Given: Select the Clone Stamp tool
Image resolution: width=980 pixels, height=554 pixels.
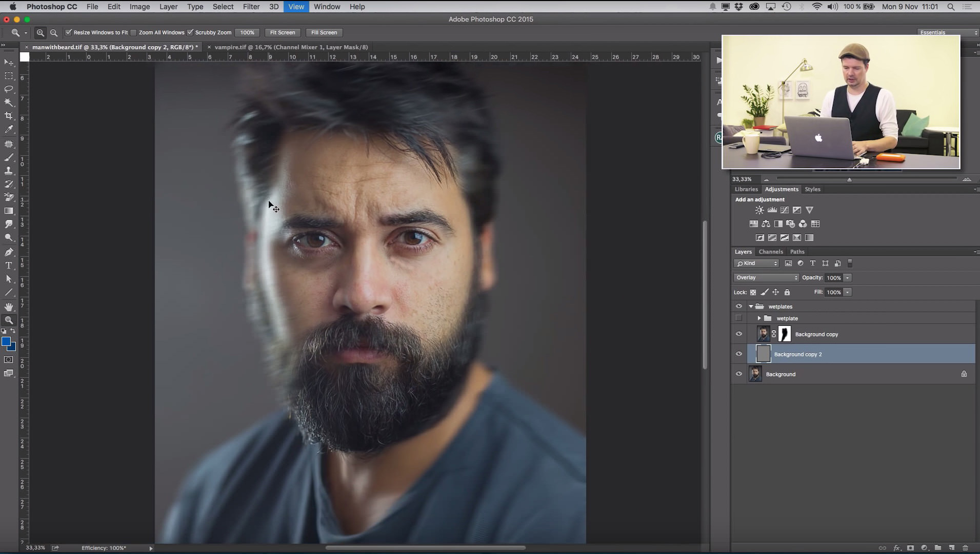Looking at the screenshot, I should point(9,171).
